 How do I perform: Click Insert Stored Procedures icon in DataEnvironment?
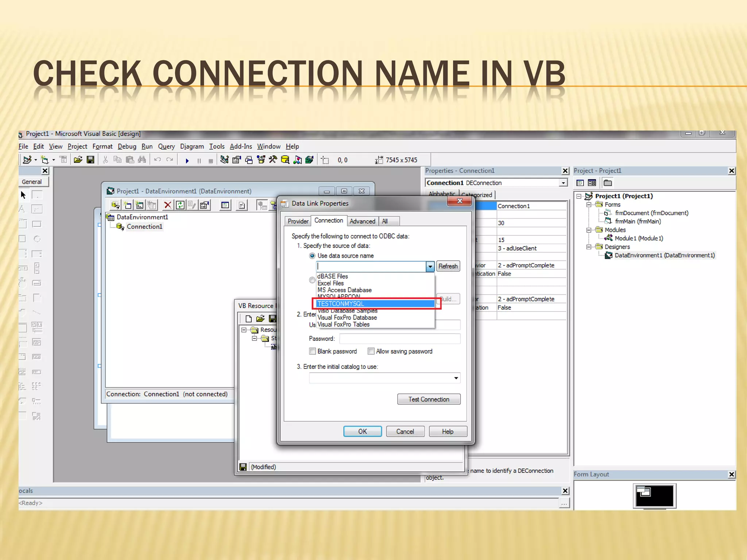point(140,205)
